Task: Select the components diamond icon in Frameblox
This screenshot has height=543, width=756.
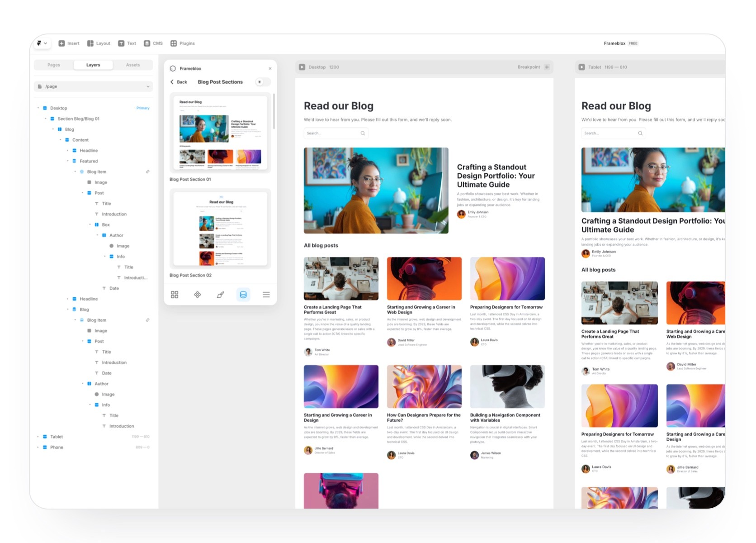Action: pos(198,295)
